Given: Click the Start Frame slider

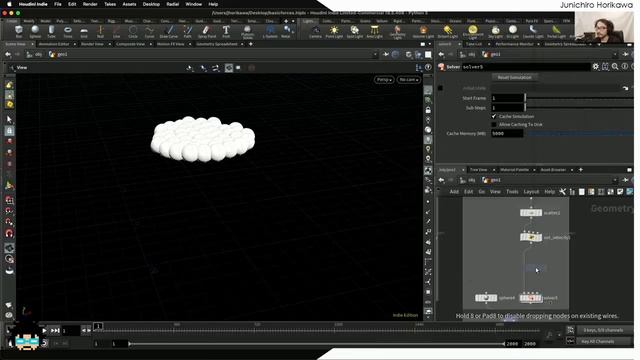Looking at the screenshot, I should coord(578,98).
